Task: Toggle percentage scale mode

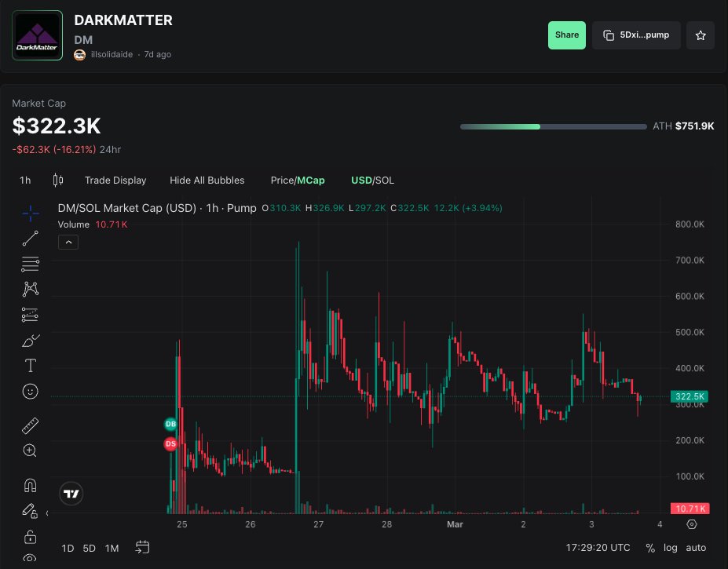Action: 650,548
